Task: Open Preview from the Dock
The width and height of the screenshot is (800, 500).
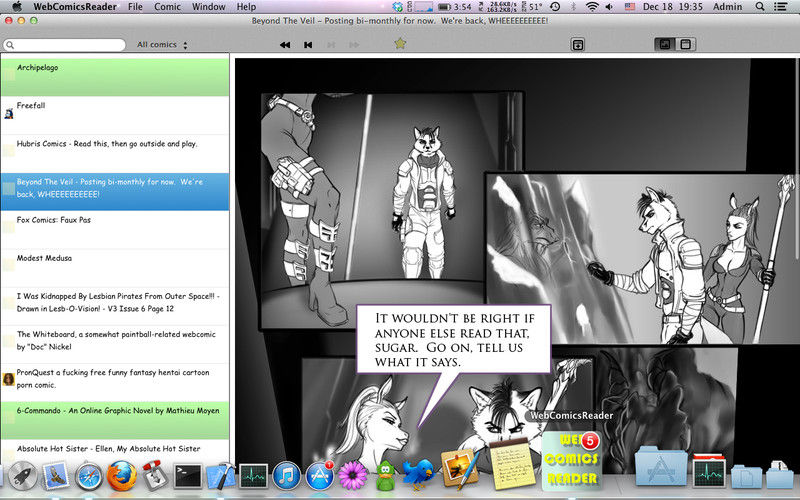Action: tap(460, 468)
